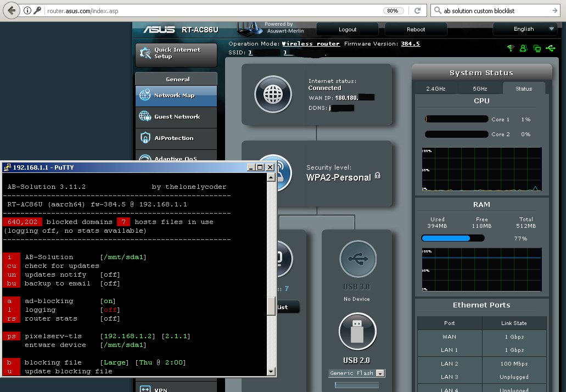Click the RAM usage progress bar
The height and width of the screenshot is (392, 566).
pos(453,238)
